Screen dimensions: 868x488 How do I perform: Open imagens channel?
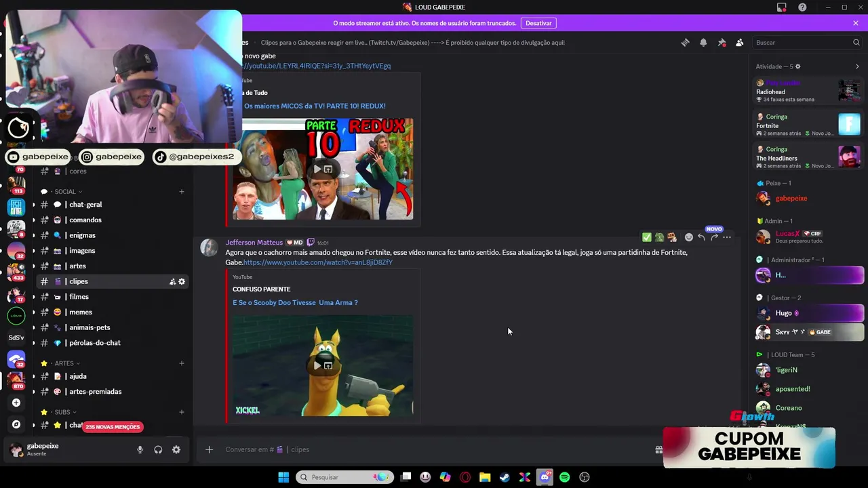pyautogui.click(x=112, y=251)
